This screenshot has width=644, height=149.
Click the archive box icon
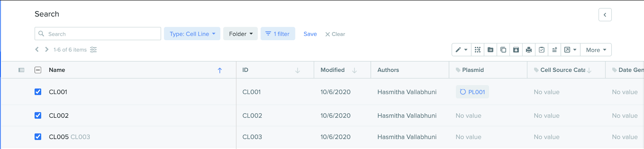tap(516, 50)
